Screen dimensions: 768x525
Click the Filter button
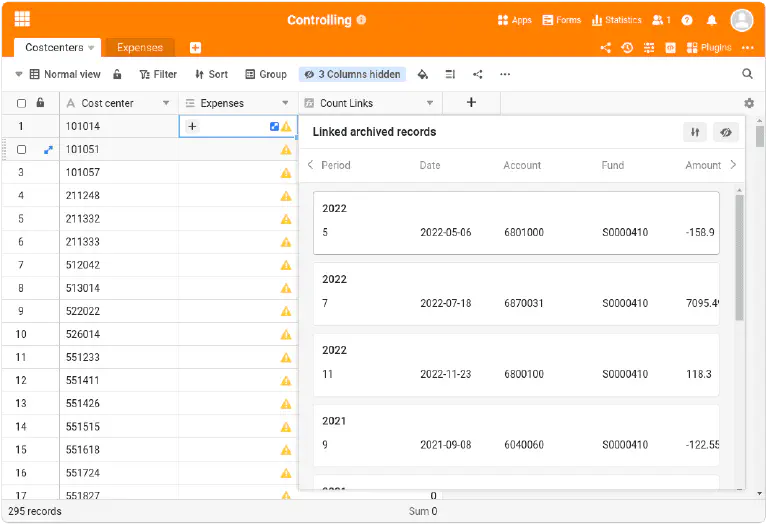tap(158, 74)
